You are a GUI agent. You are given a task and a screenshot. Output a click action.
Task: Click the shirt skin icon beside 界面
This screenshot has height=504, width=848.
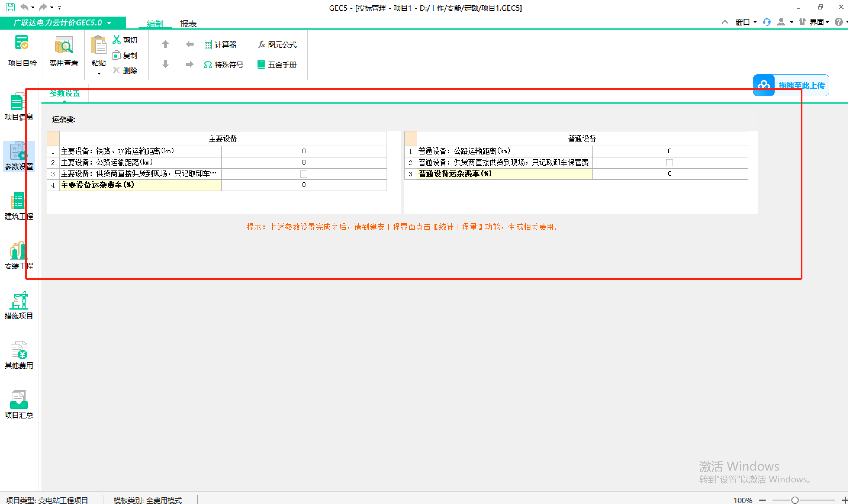[x=802, y=22]
